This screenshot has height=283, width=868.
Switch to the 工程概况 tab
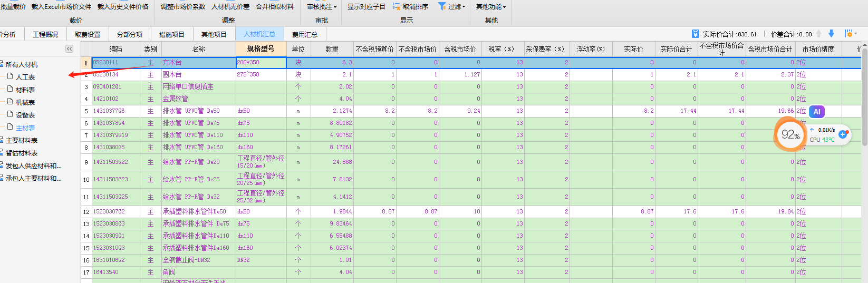click(x=45, y=34)
